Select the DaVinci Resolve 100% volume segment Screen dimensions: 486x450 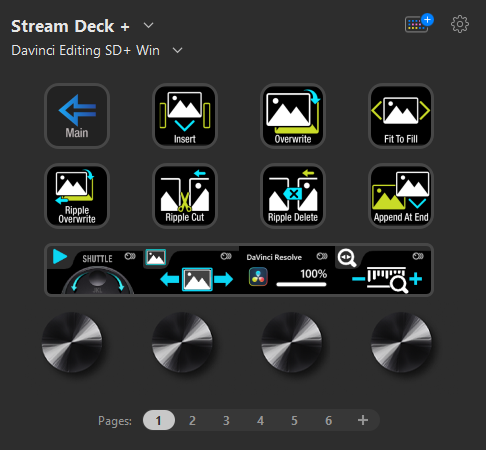click(287, 270)
